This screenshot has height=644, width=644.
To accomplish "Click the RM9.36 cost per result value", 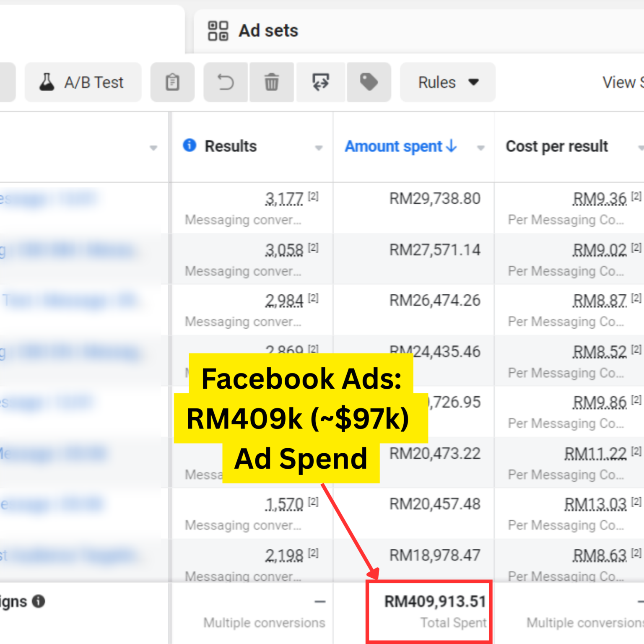I will [599, 199].
